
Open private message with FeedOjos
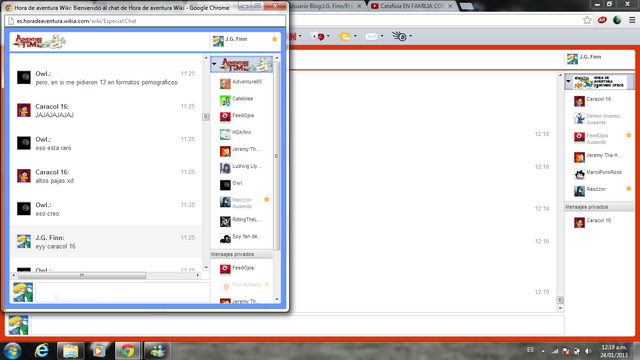pyautogui.click(x=242, y=268)
